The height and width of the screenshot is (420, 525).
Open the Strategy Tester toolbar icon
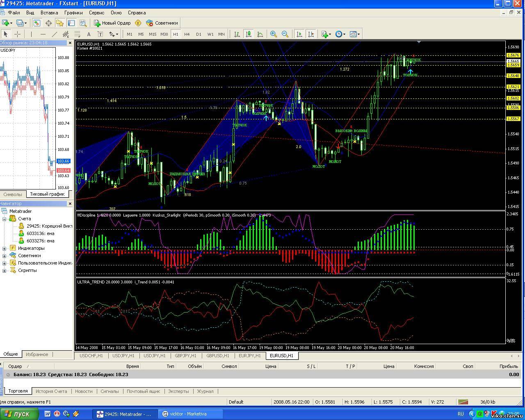[x=83, y=23]
